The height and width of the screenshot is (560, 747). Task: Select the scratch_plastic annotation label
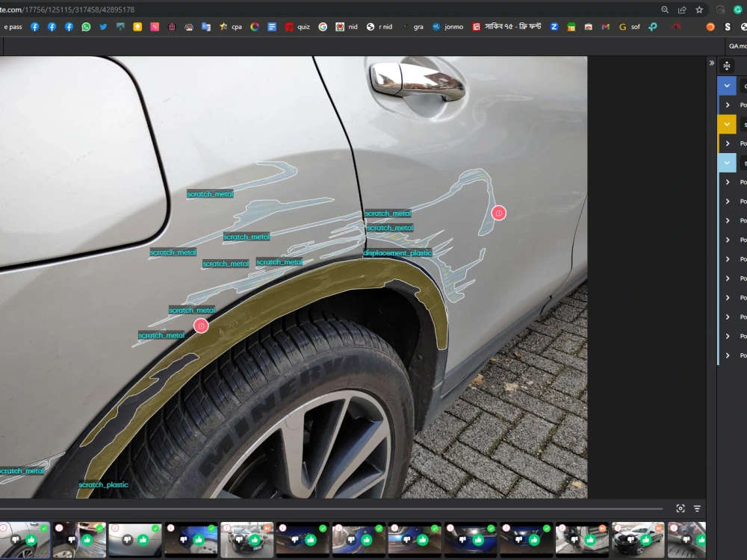tap(103, 485)
